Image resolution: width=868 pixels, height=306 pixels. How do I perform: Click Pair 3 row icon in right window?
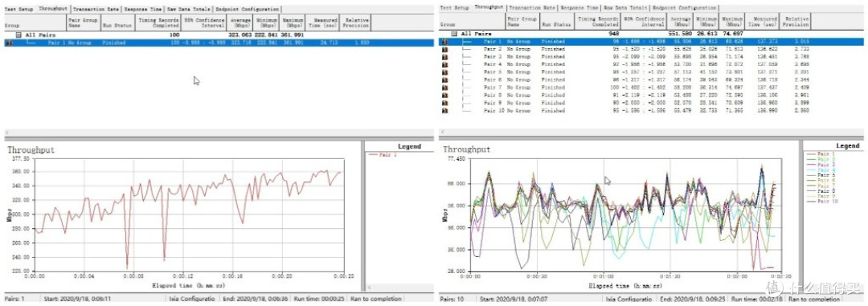tap(444, 57)
